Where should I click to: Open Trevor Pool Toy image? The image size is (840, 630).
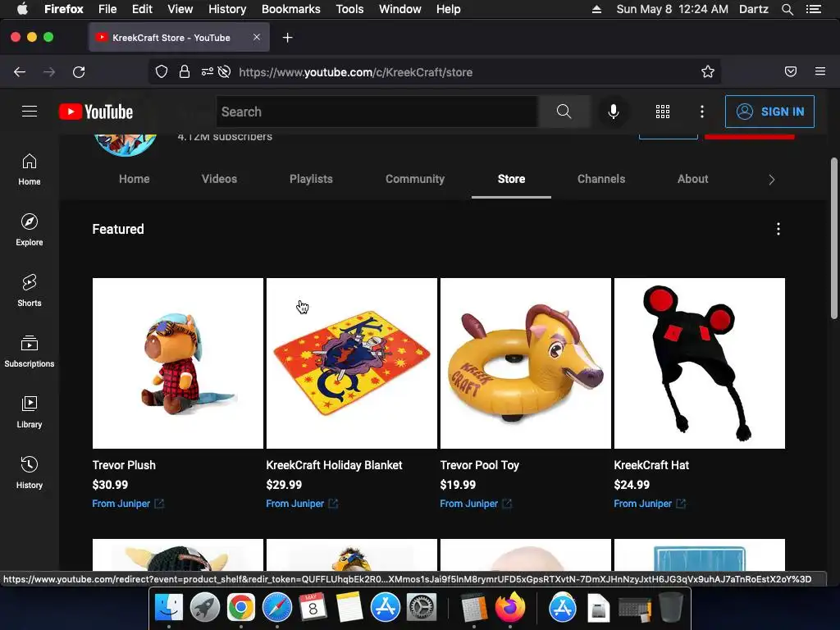(526, 363)
